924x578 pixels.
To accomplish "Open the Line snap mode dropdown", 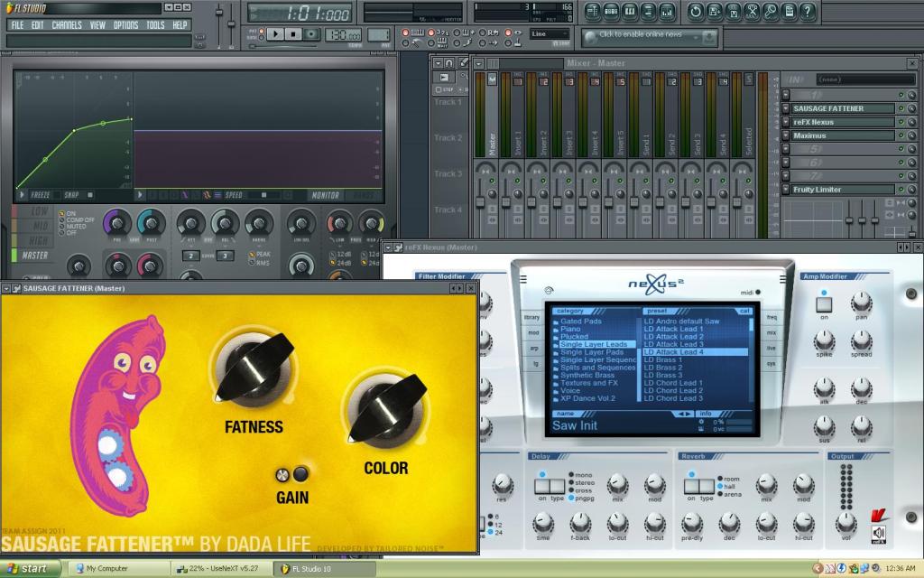I will coord(550,34).
